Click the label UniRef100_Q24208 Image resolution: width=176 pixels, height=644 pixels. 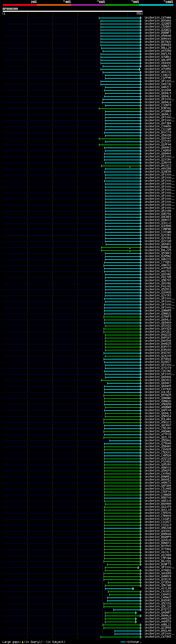(158, 356)
